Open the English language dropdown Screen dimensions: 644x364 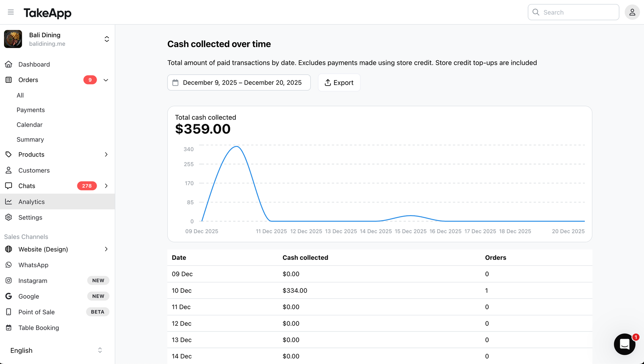pos(56,350)
